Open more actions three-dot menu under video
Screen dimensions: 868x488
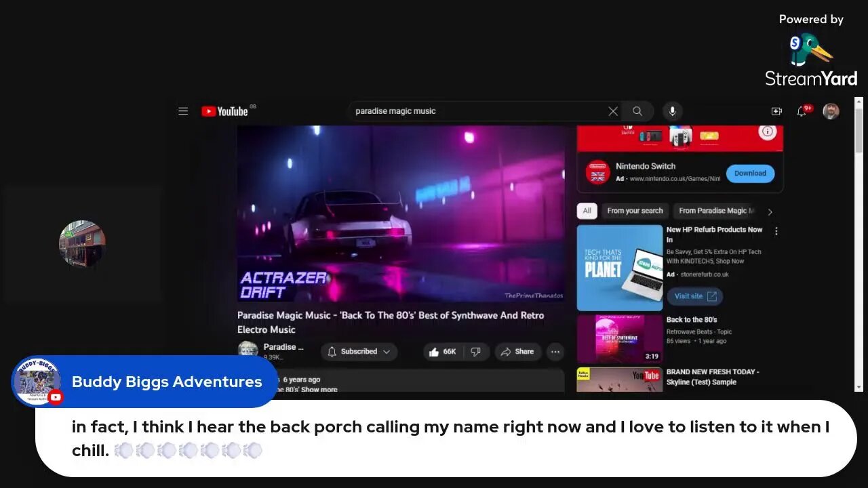[555, 352]
